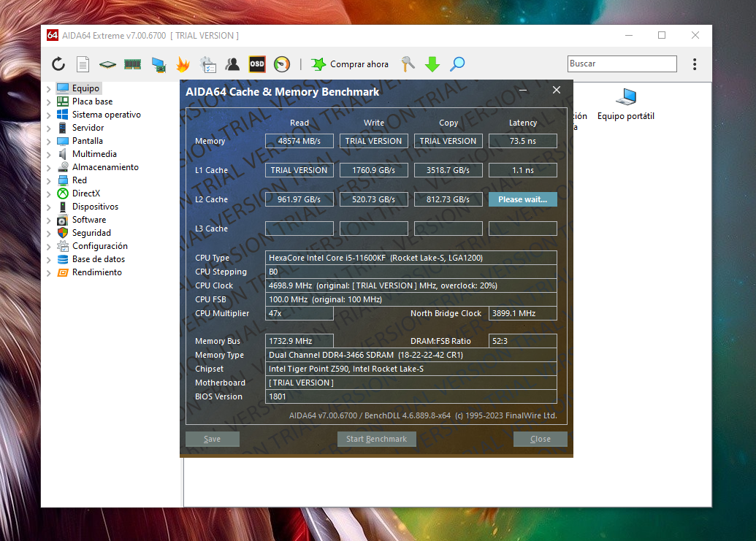Click the Almacenamiento disk icon
The image size is (756, 541).
63,167
